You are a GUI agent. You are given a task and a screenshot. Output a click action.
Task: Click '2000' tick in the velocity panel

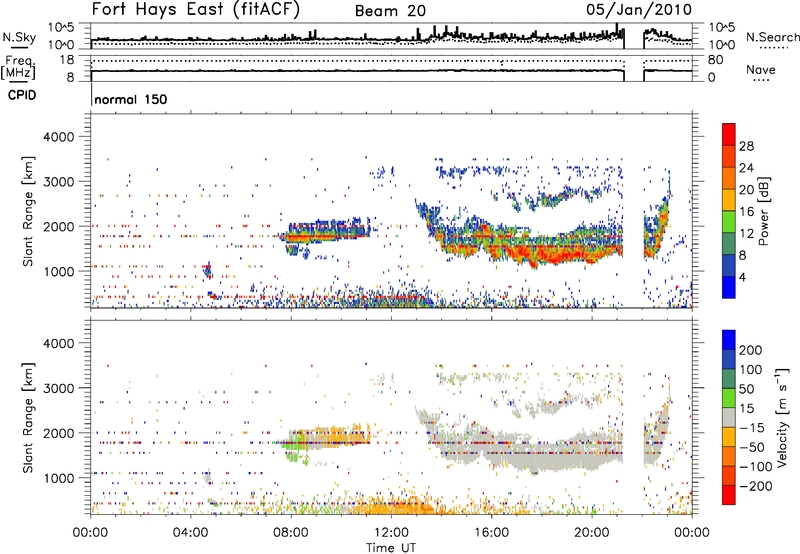(58, 433)
